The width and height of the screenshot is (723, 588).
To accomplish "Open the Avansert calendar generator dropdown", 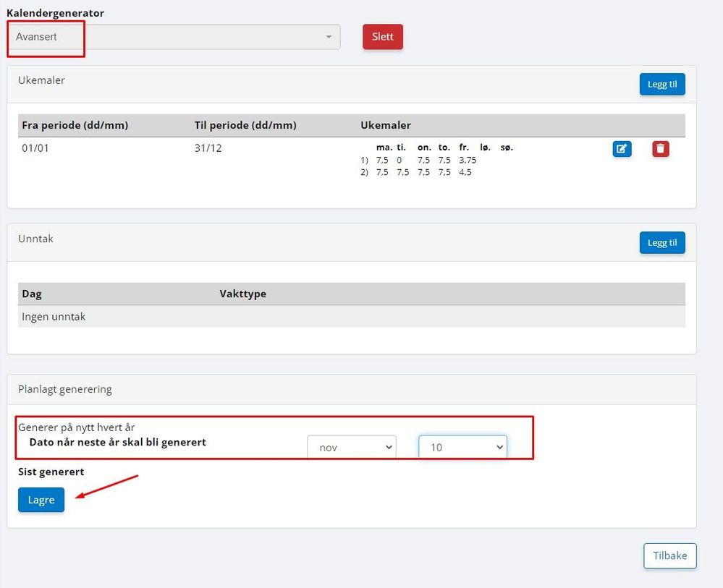I will click(174, 37).
